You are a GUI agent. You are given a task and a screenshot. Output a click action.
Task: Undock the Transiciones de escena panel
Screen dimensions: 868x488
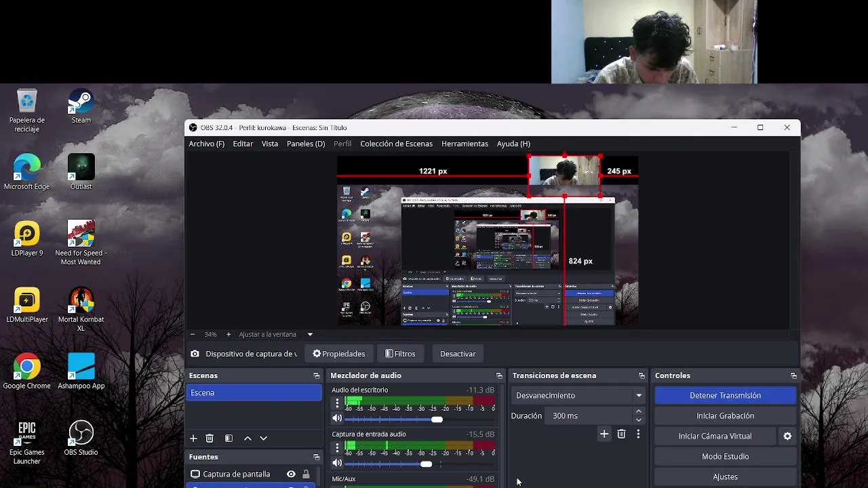coord(642,375)
